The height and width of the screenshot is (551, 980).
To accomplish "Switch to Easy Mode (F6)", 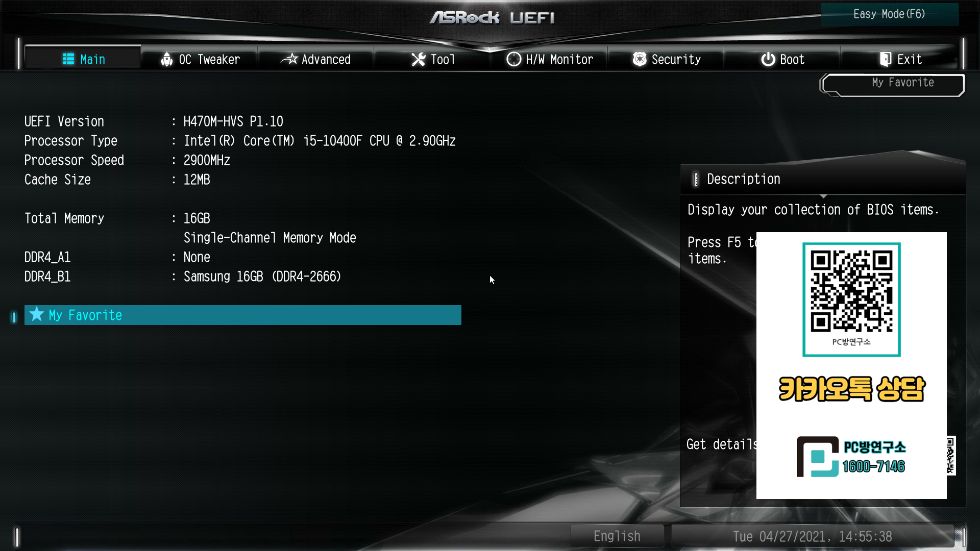I will (889, 14).
